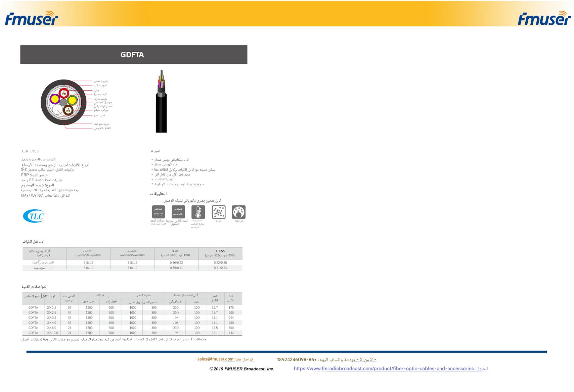
Task: Click the FMUSER logo at top right
Action: pyautogui.click(x=544, y=18)
